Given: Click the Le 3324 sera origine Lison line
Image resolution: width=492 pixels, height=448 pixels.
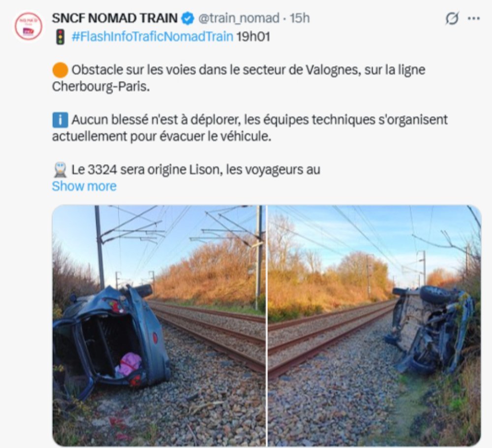Looking at the screenshot, I should pyautogui.click(x=196, y=170).
